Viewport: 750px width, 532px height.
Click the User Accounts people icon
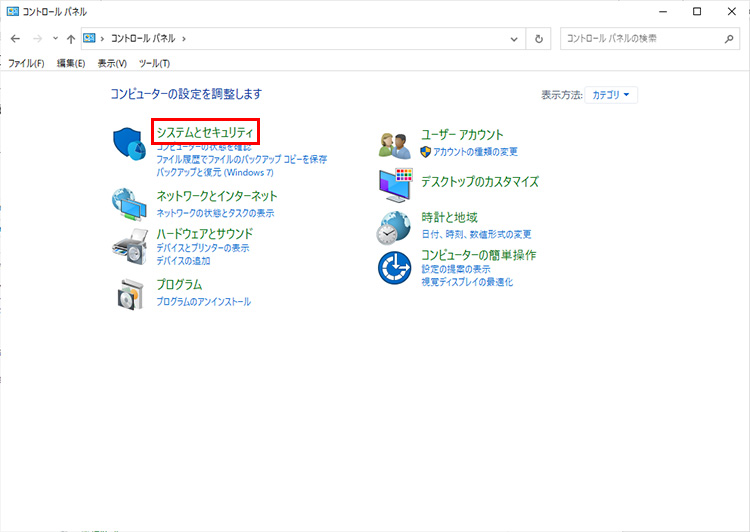coord(395,144)
